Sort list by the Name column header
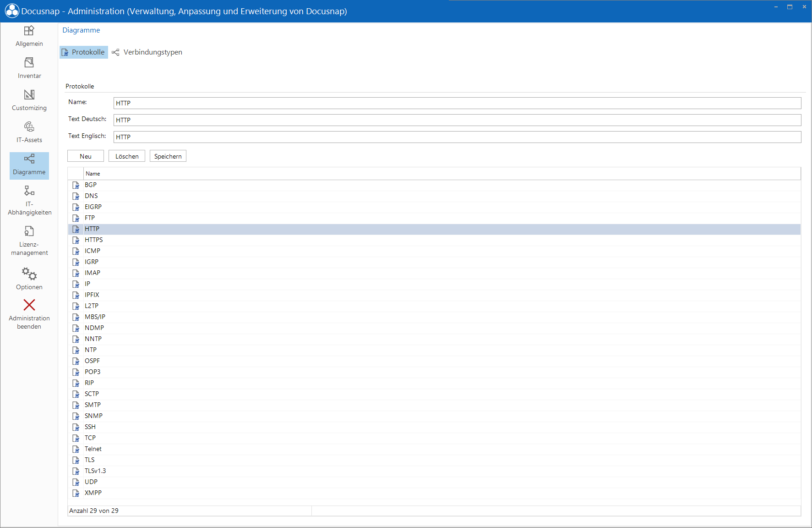 click(x=442, y=174)
